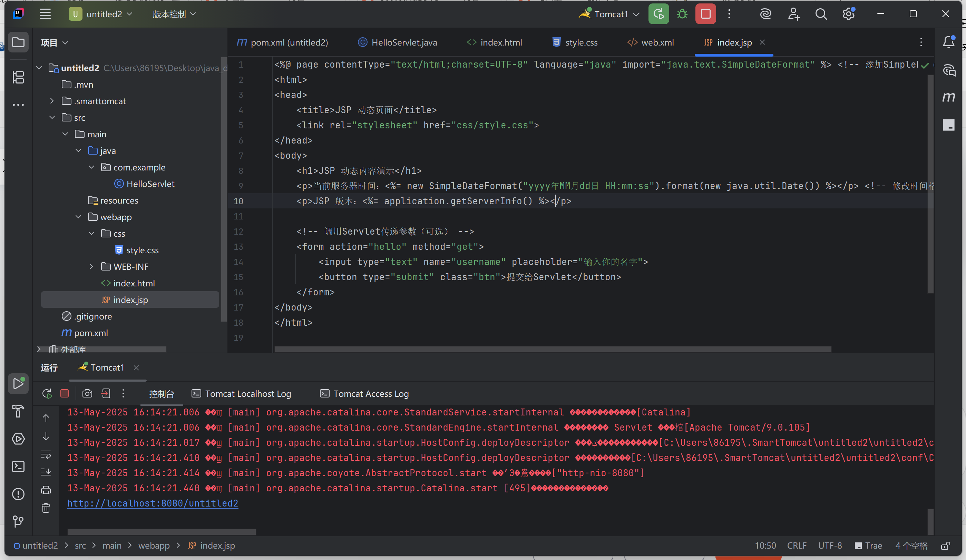Collapse the com.example package
The height and width of the screenshot is (560, 966).
pyautogui.click(x=91, y=167)
